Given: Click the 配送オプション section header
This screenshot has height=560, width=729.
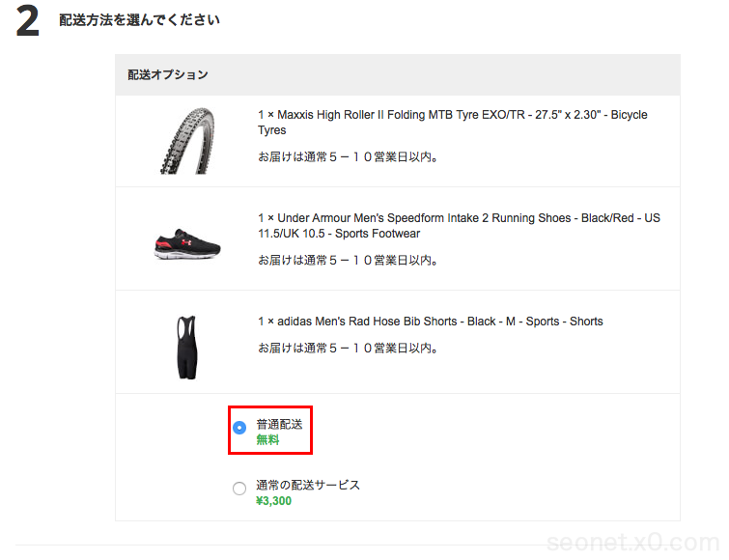Looking at the screenshot, I should pos(168,74).
